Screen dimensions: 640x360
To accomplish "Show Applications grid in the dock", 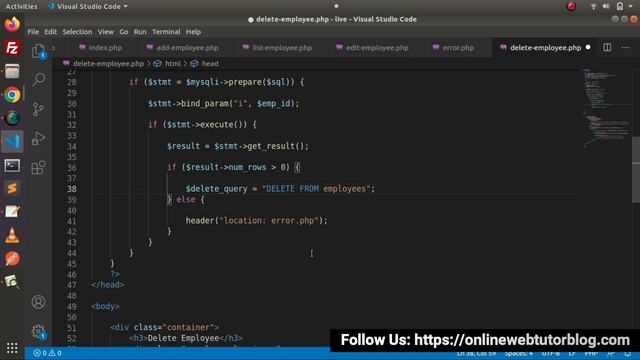I will (x=12, y=348).
